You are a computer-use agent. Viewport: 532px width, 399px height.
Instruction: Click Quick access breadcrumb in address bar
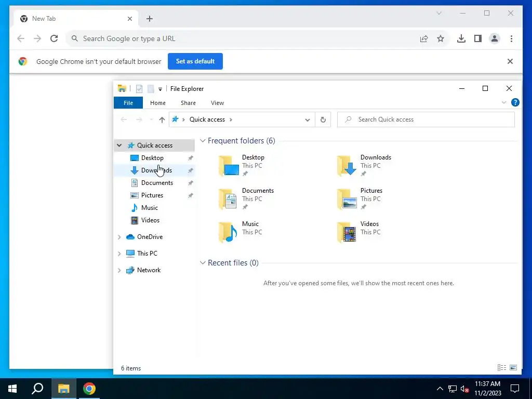point(207,119)
